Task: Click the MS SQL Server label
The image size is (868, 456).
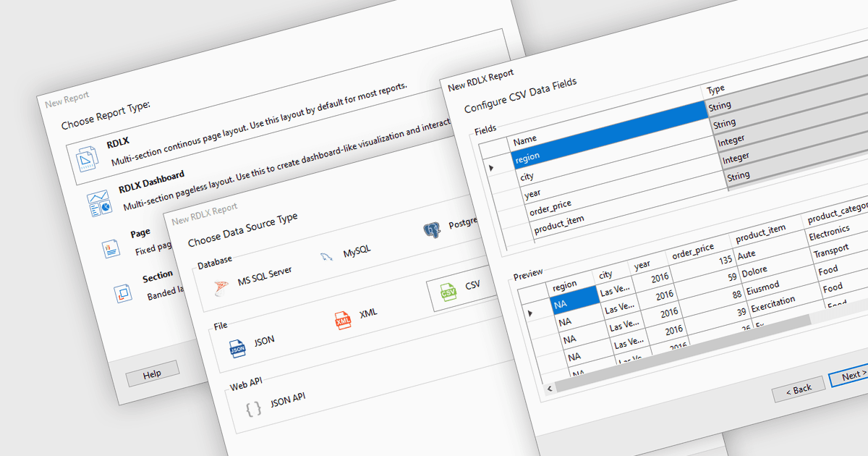Action: (x=265, y=275)
